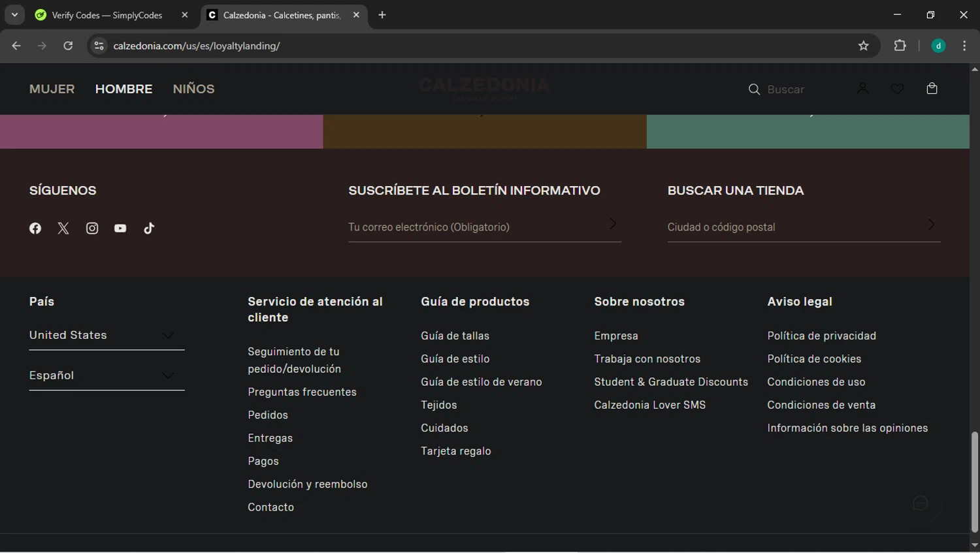Open the NIÑOS menu
This screenshot has height=553, width=980.
pos(193,89)
